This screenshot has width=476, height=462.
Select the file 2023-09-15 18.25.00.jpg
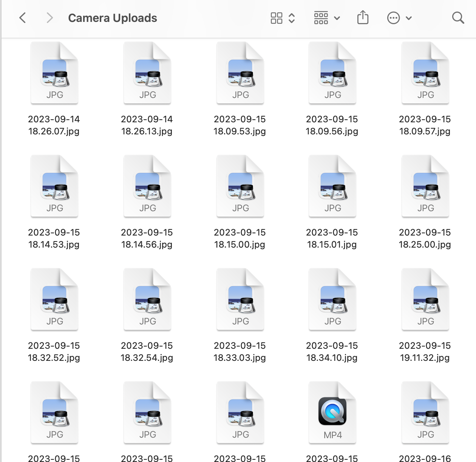[425, 186]
